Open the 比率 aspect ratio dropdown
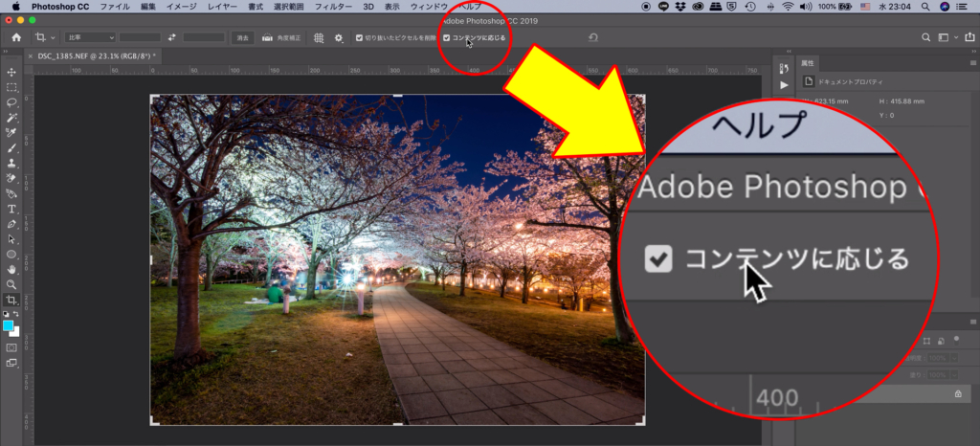 pyautogui.click(x=90, y=37)
